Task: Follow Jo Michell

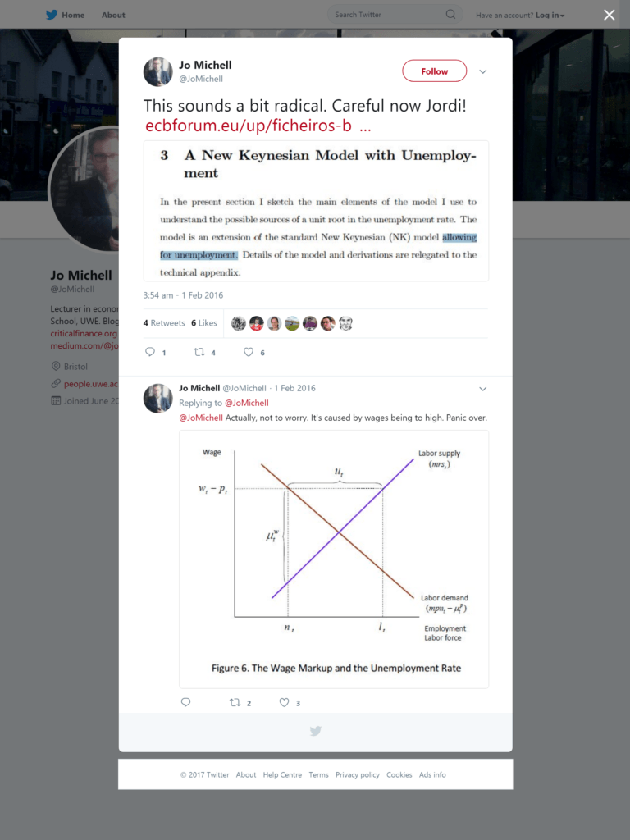Action: click(435, 71)
